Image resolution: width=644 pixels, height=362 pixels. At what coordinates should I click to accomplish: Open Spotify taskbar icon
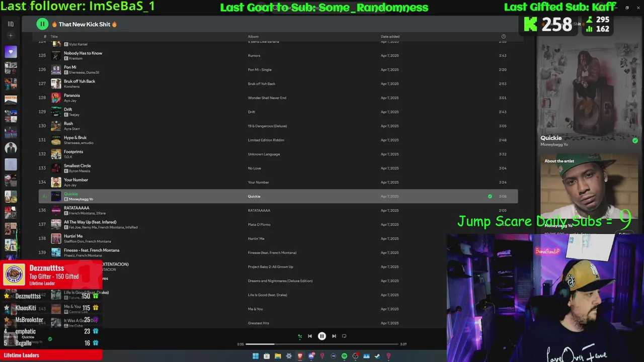coord(344,356)
